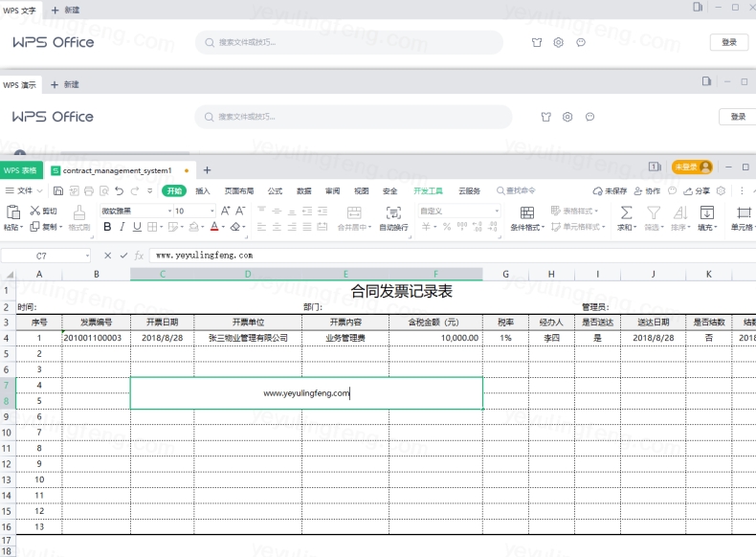Open the font name dropdown (微软雅黑)
The height and width of the screenshot is (557, 756).
[169, 211]
